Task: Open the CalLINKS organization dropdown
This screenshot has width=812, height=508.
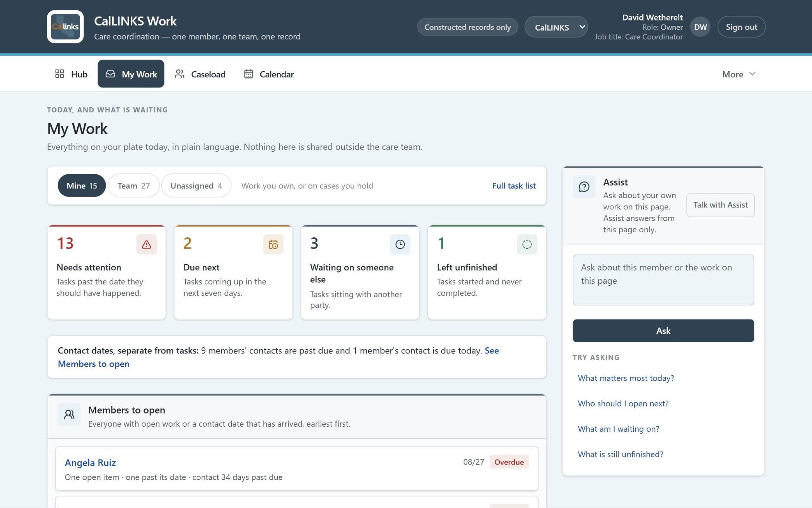Action: 556,27
